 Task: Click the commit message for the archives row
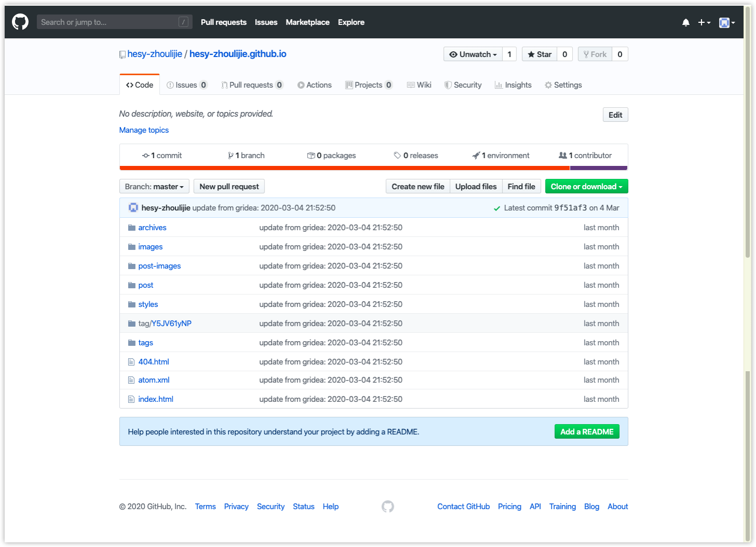[x=331, y=228]
